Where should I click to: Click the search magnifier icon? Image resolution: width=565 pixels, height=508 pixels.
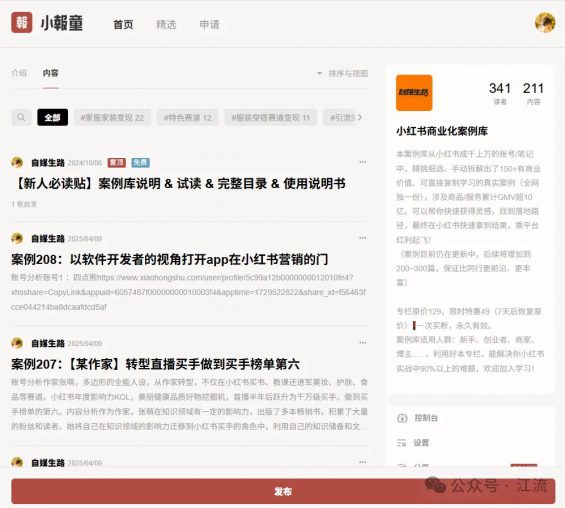click(x=21, y=117)
